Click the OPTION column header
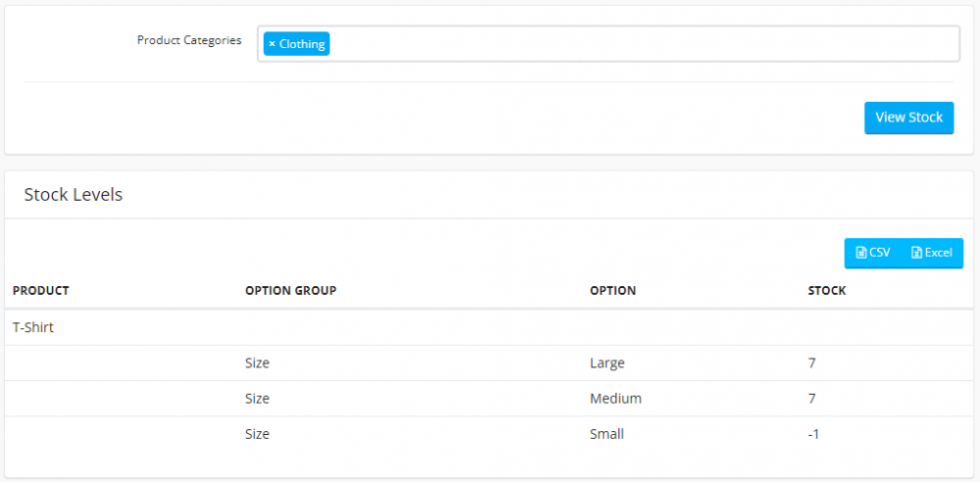The width and height of the screenshot is (980, 482). pyautogui.click(x=612, y=291)
